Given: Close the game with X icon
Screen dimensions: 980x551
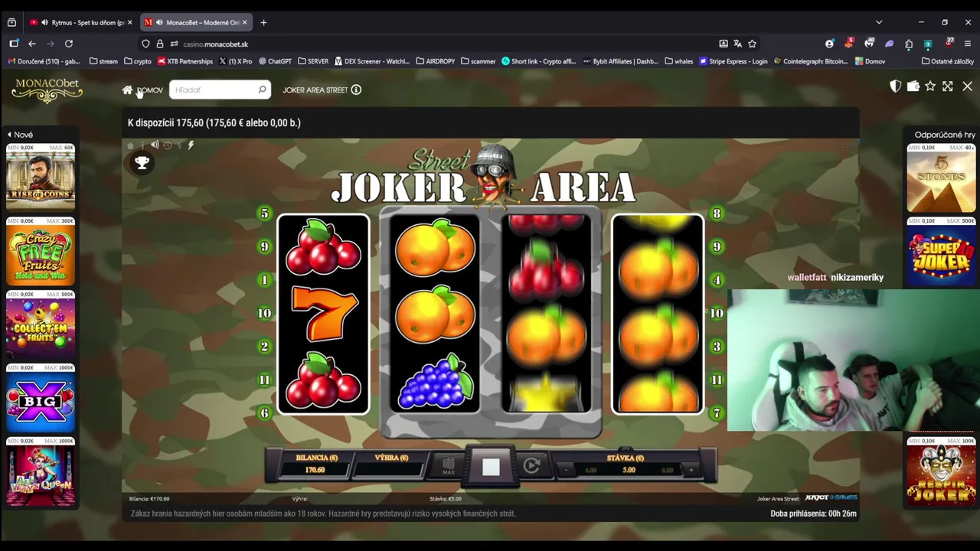Looking at the screenshot, I should click(968, 86).
